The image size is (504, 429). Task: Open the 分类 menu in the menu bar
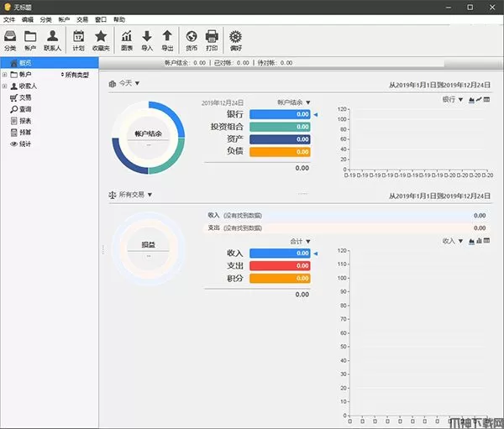pos(45,19)
